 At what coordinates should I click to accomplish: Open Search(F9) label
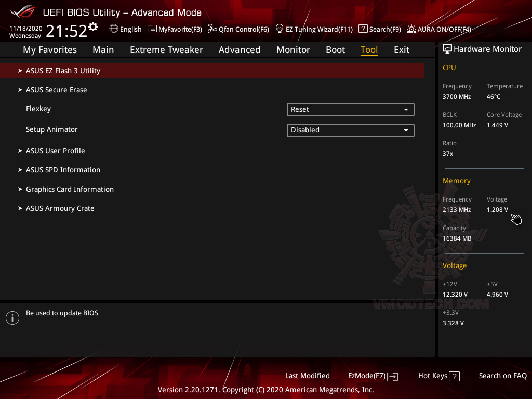(385, 30)
